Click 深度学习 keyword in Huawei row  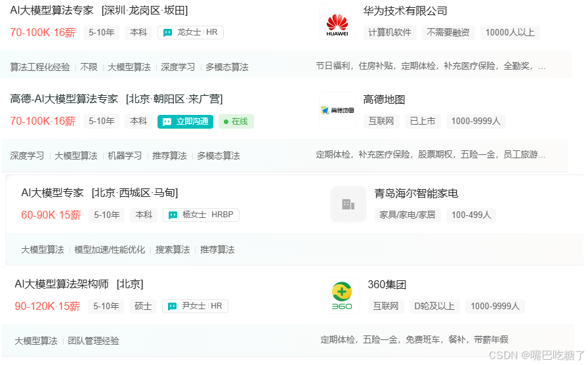[x=178, y=67]
